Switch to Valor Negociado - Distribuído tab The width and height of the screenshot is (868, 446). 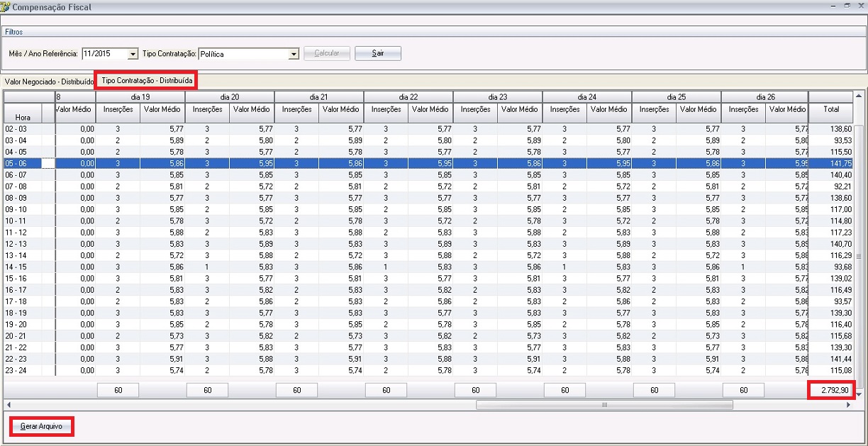pyautogui.click(x=48, y=82)
